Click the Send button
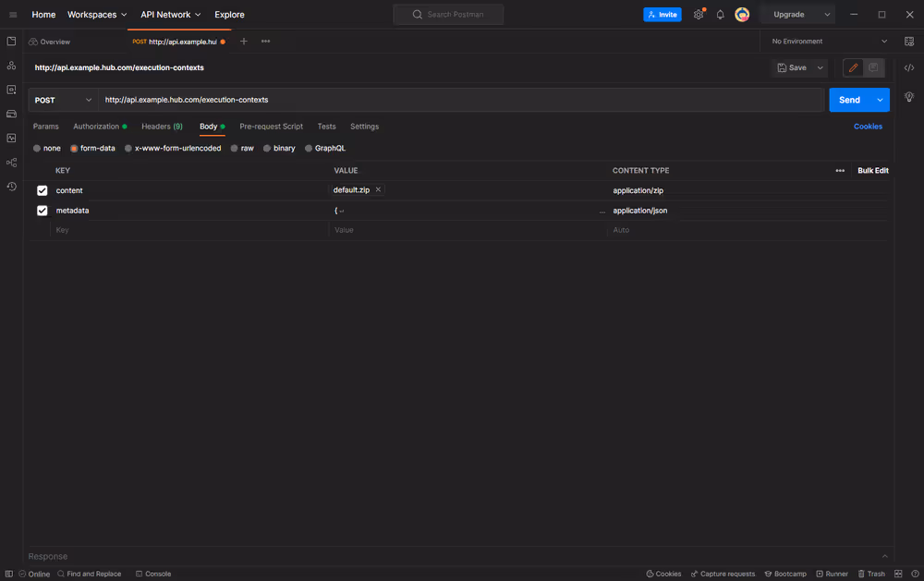 [851, 99]
